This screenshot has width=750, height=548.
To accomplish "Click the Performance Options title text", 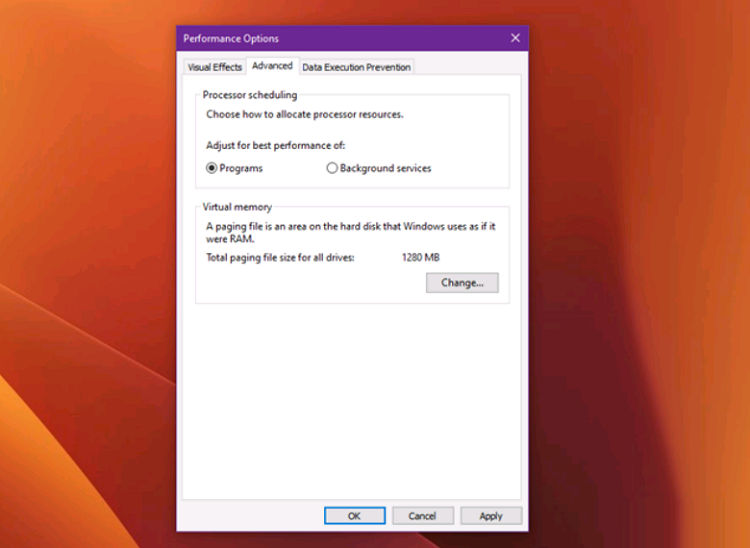I will click(x=231, y=39).
